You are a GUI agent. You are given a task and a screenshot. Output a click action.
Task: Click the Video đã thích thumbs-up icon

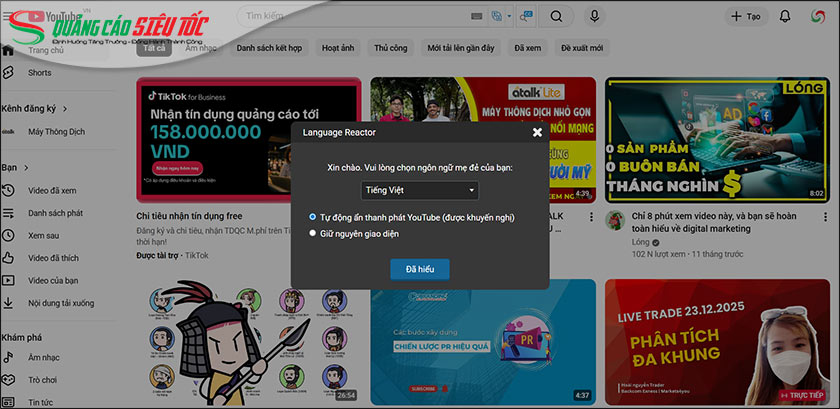[8, 258]
